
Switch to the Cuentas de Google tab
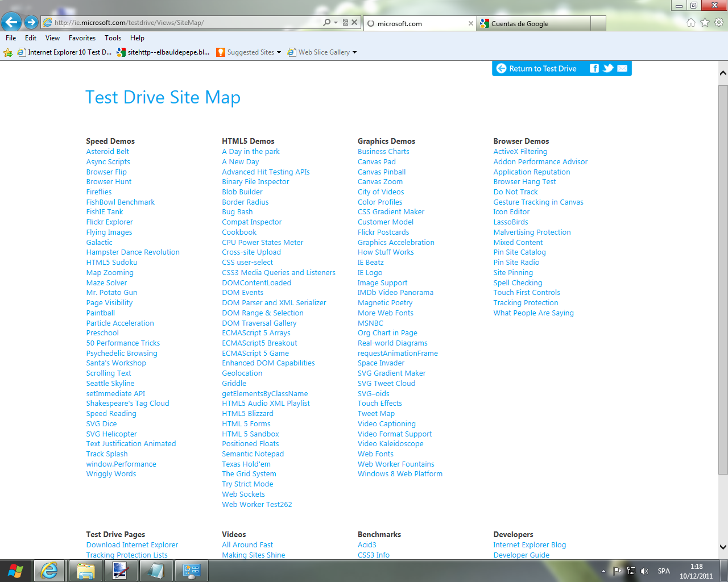pyautogui.click(x=533, y=23)
